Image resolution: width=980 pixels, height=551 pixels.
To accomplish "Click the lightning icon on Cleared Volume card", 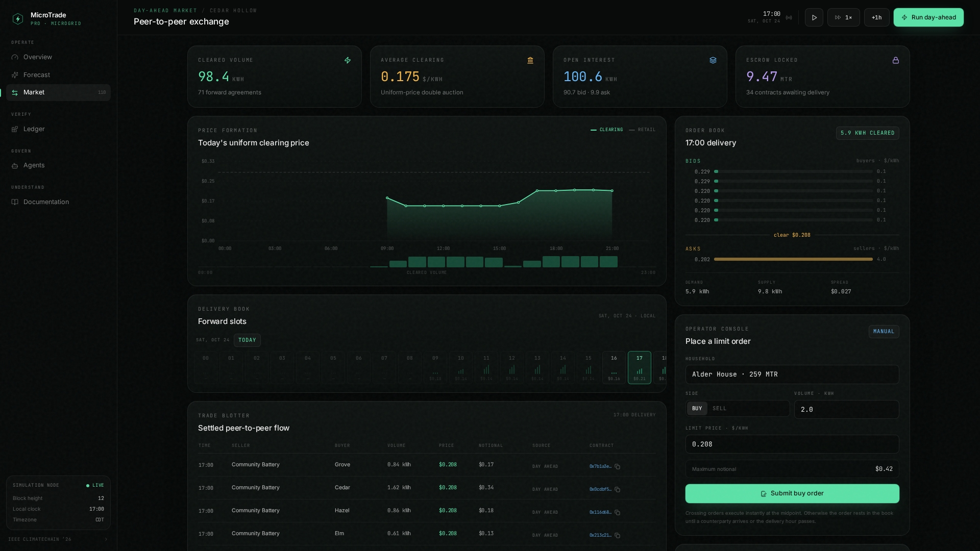I will 348,60.
